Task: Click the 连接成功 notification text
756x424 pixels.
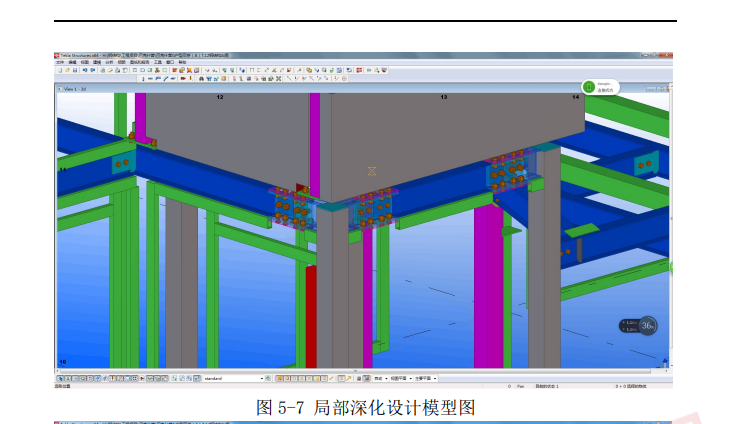Action: pos(604,90)
